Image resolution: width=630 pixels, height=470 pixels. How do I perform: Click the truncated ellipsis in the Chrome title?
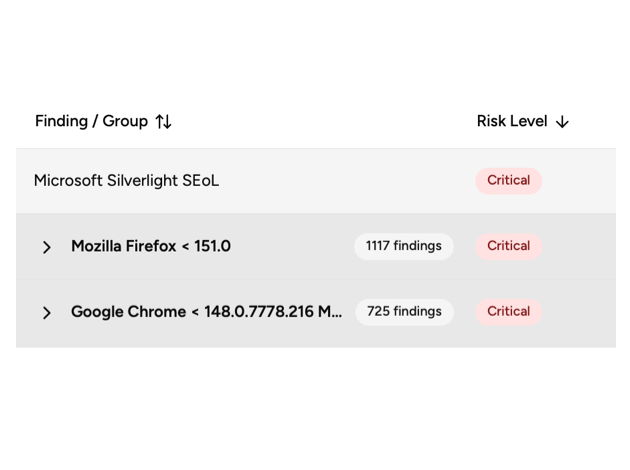[337, 313]
